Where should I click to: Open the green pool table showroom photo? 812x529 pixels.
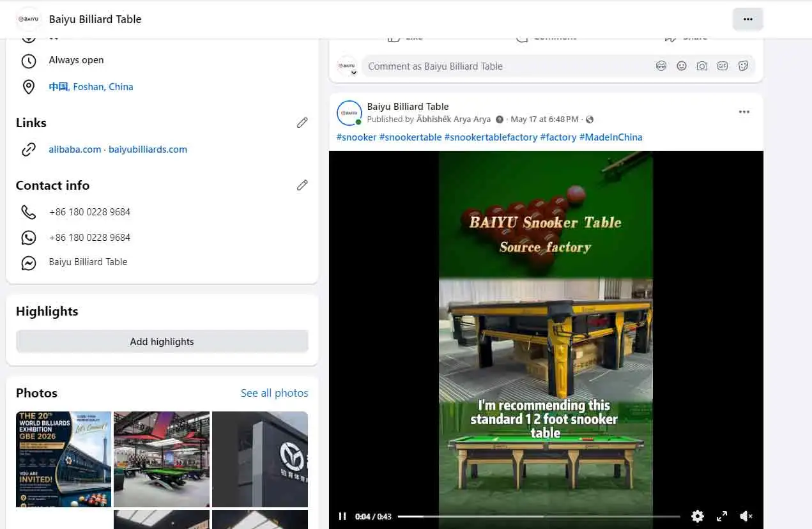(x=162, y=459)
